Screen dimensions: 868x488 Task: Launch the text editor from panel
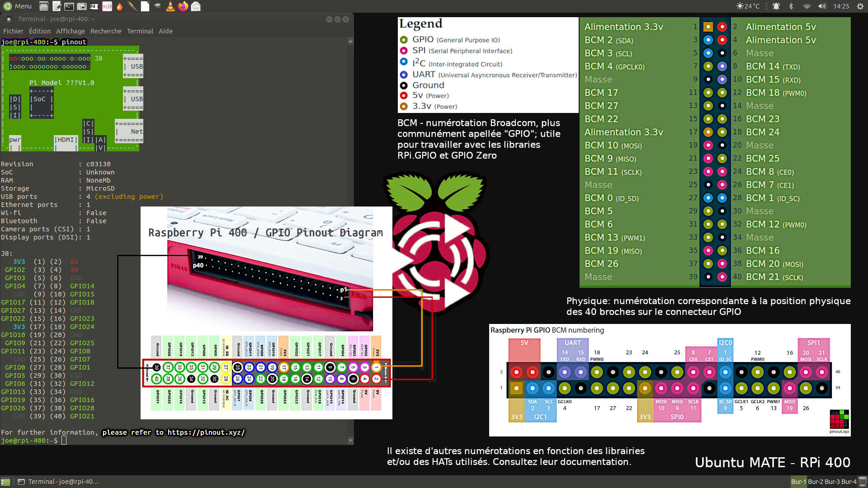(57, 6)
